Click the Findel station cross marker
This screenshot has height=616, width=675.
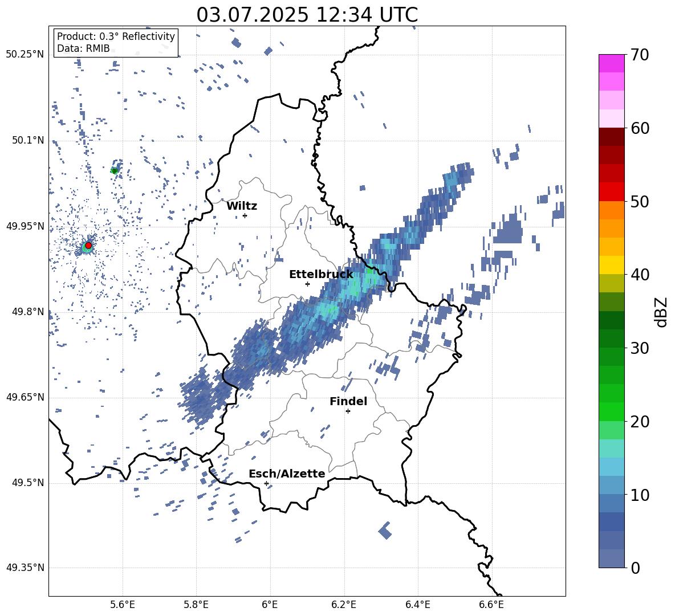pos(348,411)
